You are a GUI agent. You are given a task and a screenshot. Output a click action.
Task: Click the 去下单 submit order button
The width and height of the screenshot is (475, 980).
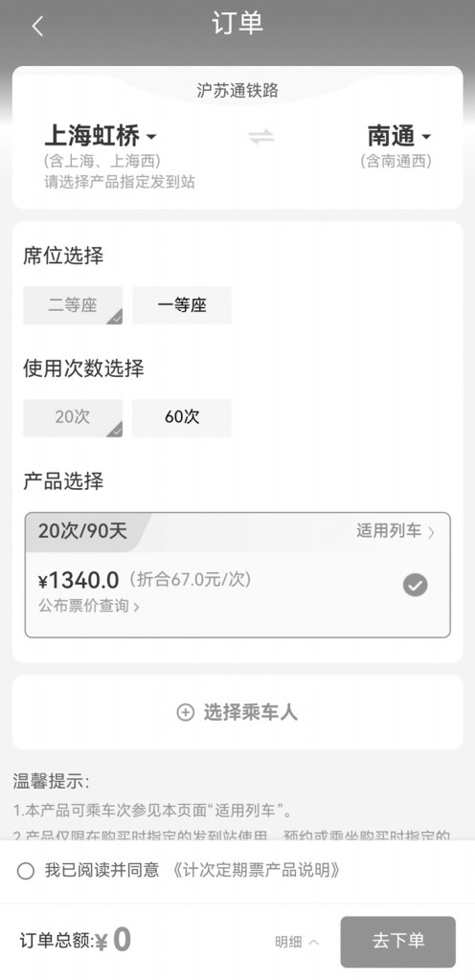[398, 942]
